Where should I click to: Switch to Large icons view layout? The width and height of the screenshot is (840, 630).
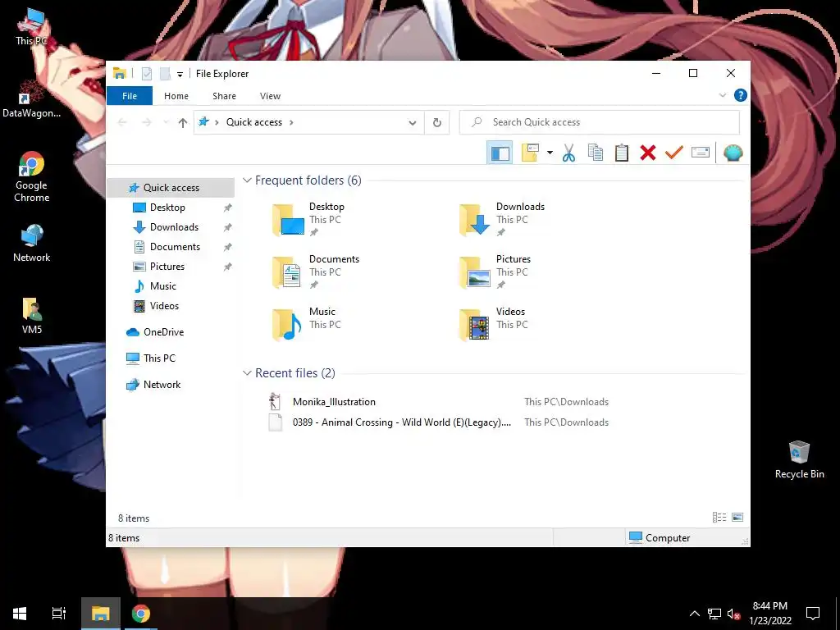737,518
